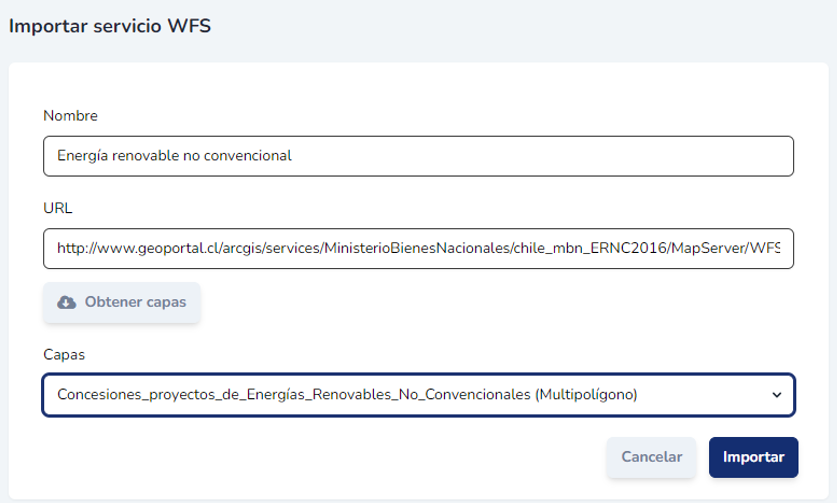Viewport: 837px width, 503px height.
Task: Open the Capas layer selection combo box
Action: pos(418,395)
